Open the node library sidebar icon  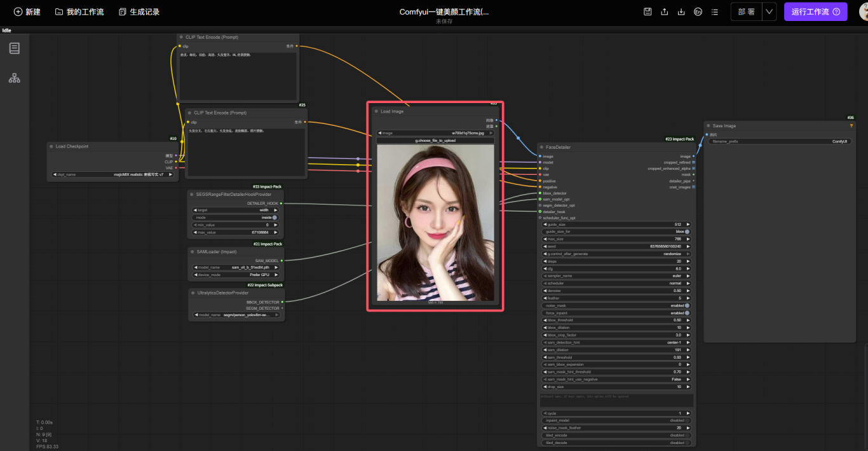pyautogui.click(x=15, y=48)
